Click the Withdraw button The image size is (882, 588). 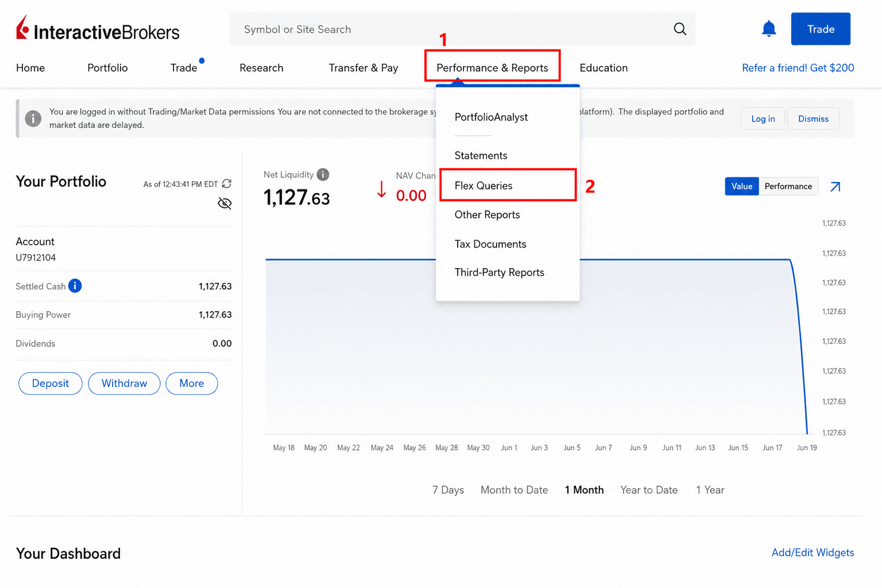coord(124,384)
